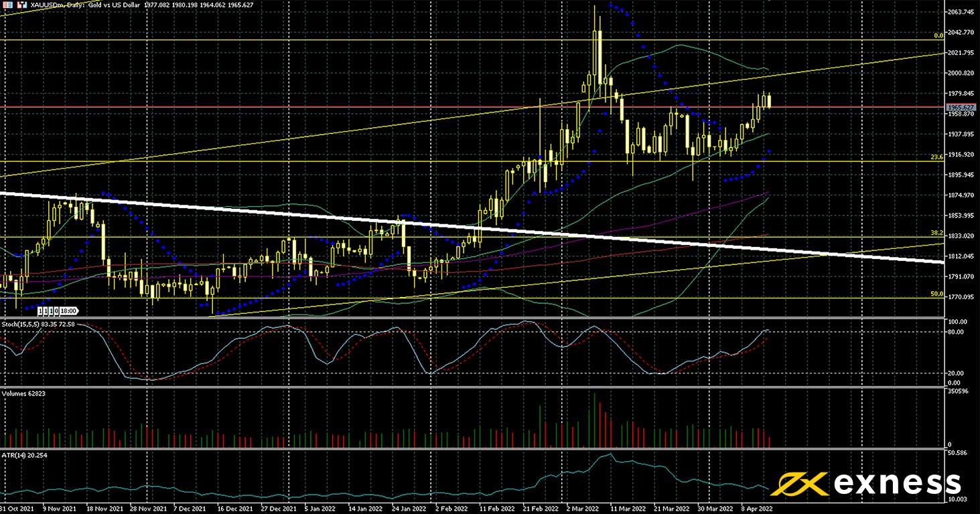980x514 pixels.
Task: Click the 9 Nov 2021 date label
Action: pos(58,508)
